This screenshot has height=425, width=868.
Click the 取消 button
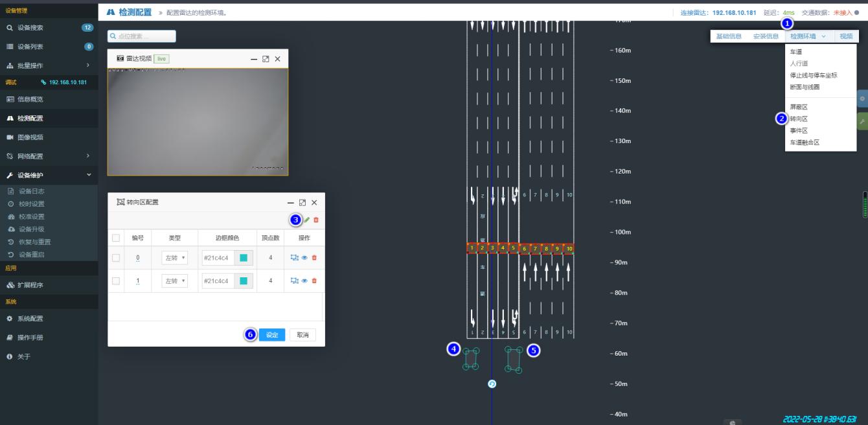click(x=303, y=335)
